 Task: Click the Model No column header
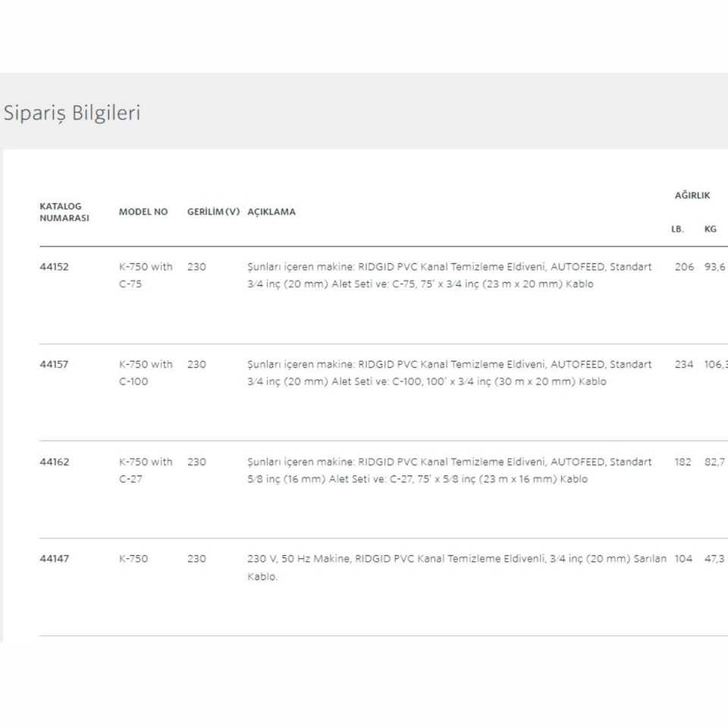click(143, 212)
